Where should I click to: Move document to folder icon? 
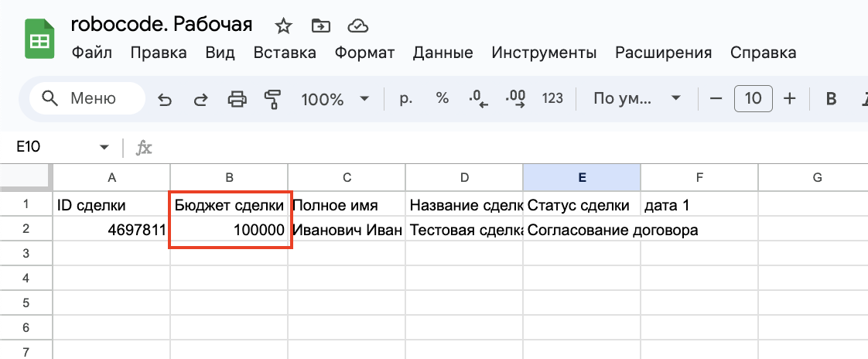(x=320, y=26)
